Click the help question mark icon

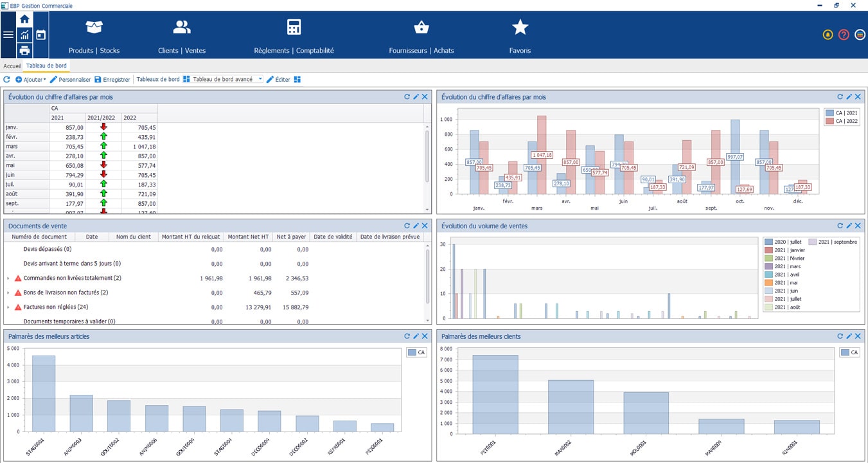(843, 35)
